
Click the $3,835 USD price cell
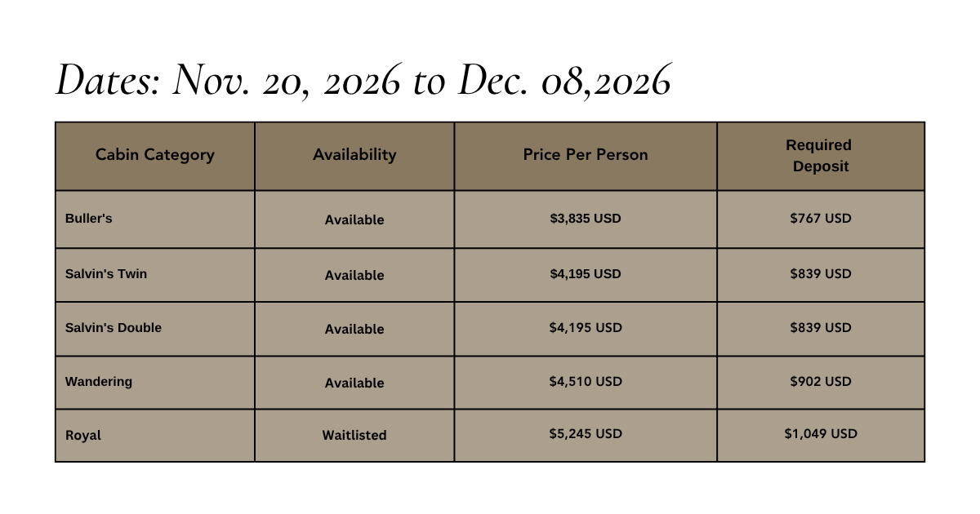[586, 219]
